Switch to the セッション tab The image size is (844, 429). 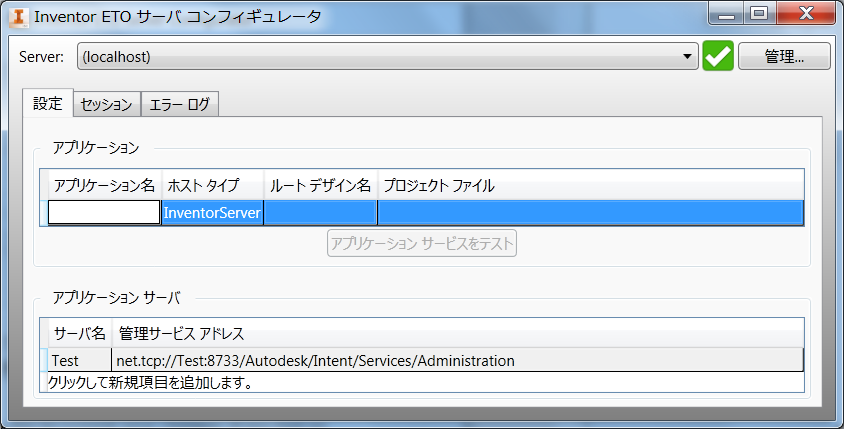[x=107, y=104]
